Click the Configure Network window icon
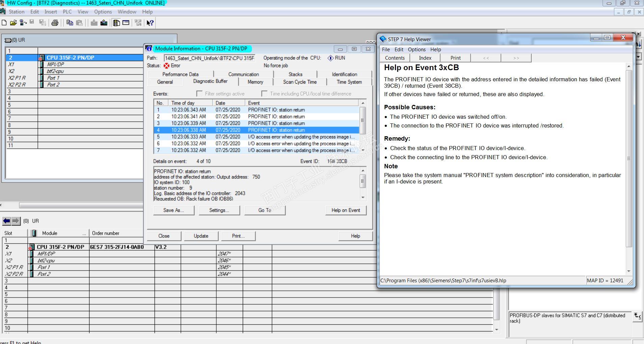 point(138,23)
